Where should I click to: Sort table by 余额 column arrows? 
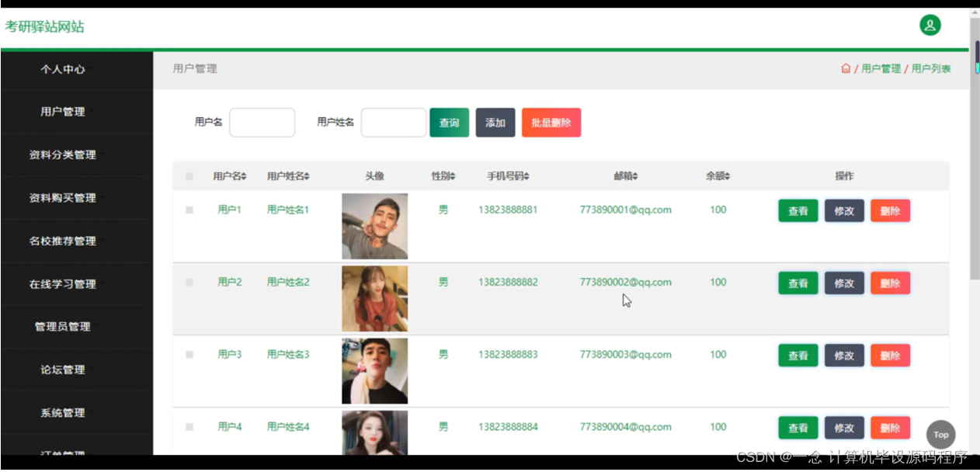click(728, 177)
